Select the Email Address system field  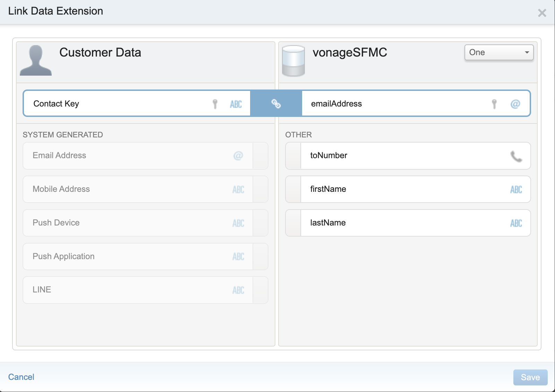[145, 156]
